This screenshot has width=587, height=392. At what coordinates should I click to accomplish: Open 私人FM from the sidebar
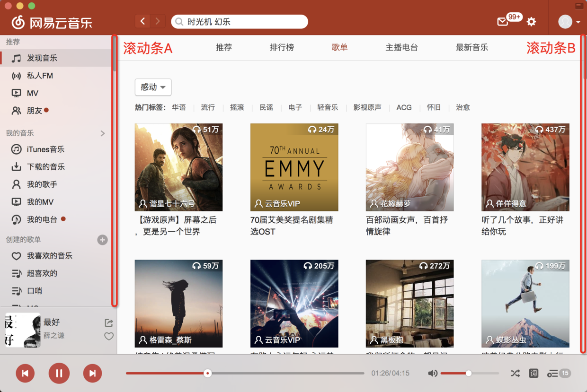[36, 76]
